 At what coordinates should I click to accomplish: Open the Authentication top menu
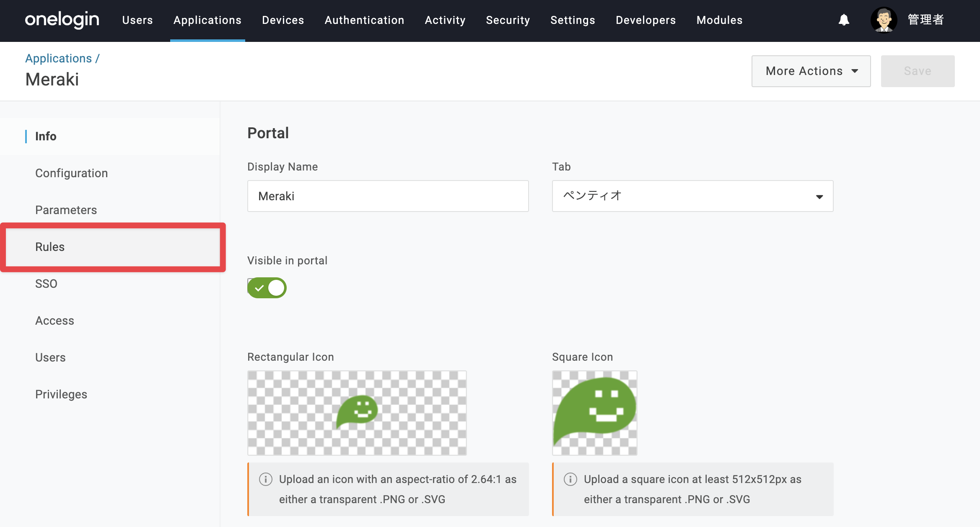364,20
